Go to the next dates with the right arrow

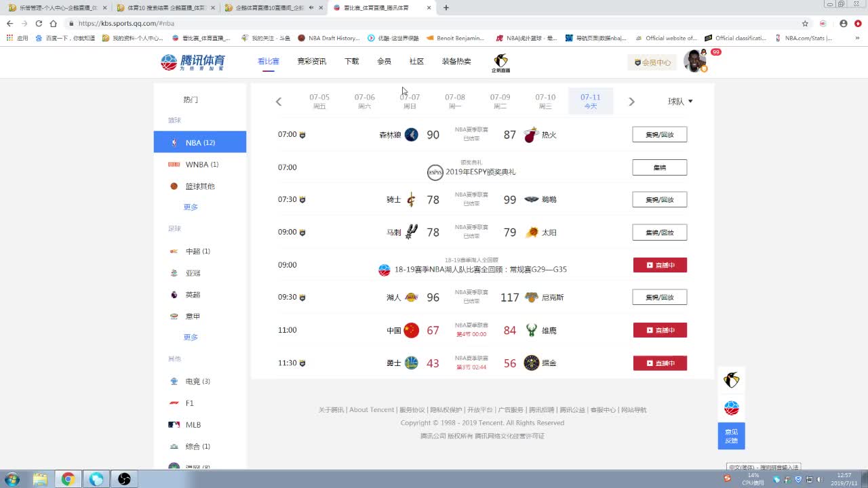631,102
